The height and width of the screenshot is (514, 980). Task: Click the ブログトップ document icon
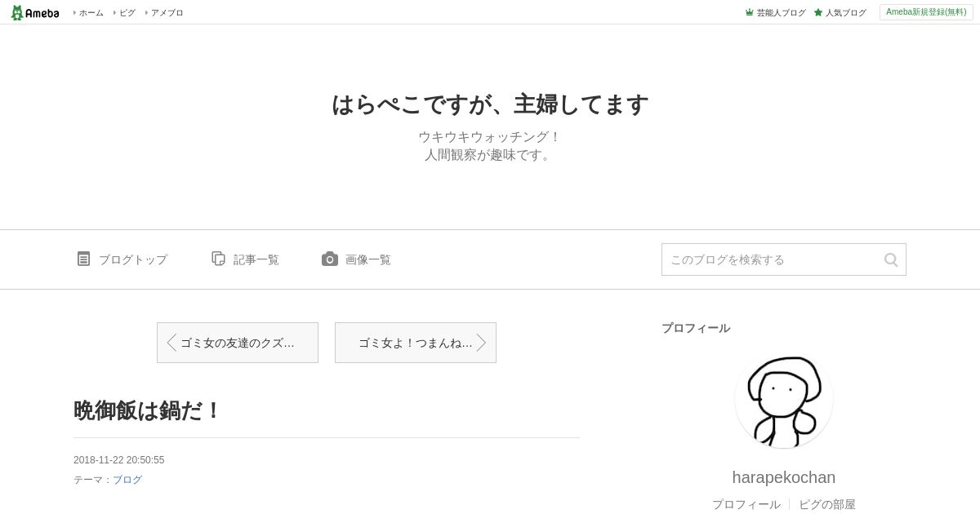(x=83, y=259)
